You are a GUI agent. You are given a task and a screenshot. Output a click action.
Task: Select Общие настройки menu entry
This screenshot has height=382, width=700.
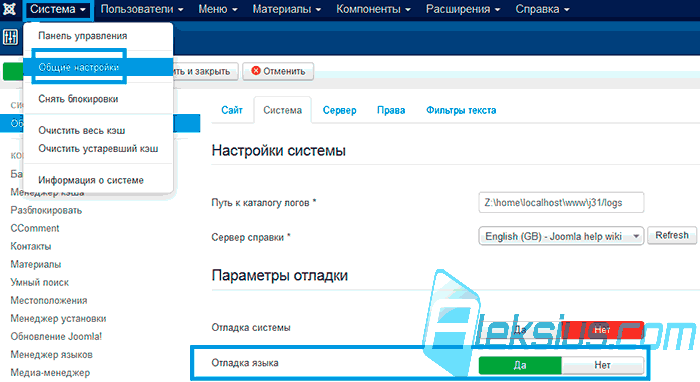click(98, 67)
